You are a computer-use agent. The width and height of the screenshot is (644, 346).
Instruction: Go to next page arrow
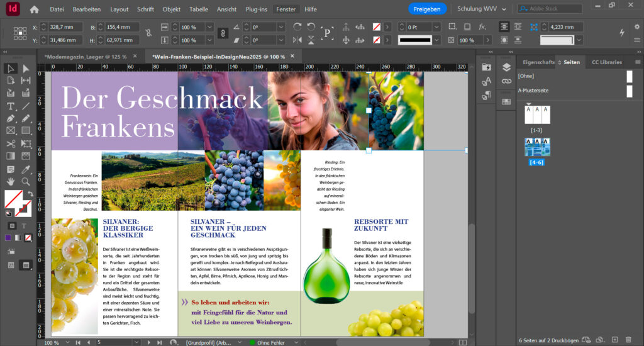148,342
